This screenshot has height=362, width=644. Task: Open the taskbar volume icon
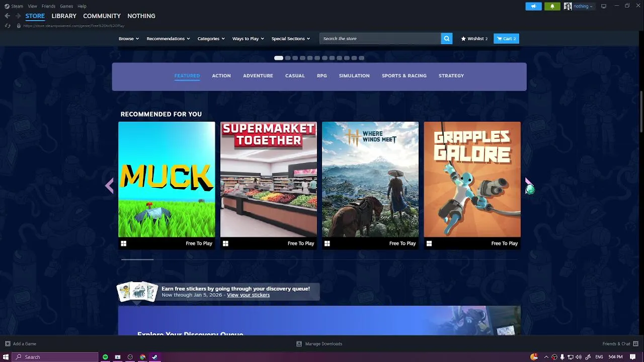579,357
